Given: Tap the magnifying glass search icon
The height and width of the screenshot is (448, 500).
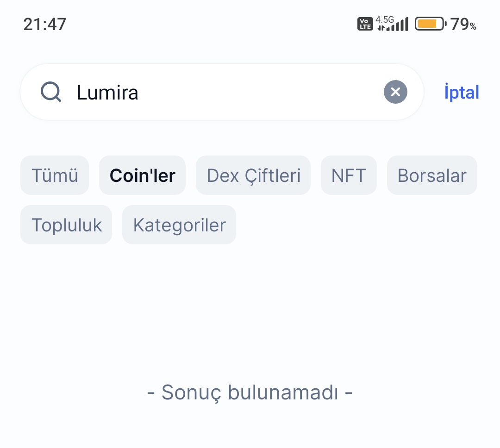Looking at the screenshot, I should coord(51,92).
